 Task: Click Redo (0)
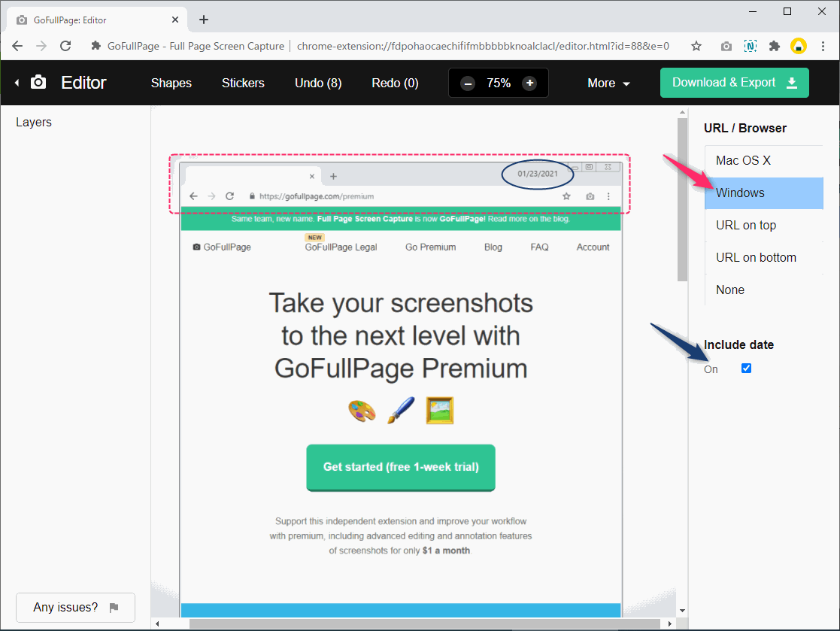(395, 83)
